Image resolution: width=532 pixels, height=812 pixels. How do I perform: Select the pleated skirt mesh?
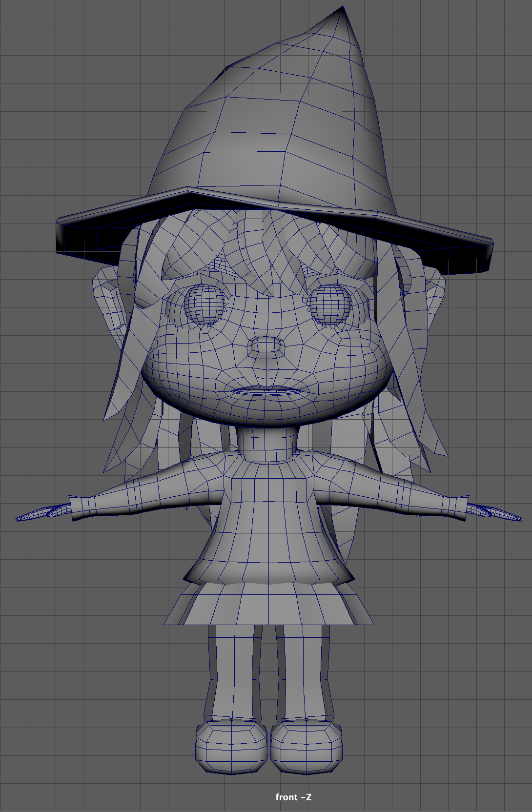269,603
